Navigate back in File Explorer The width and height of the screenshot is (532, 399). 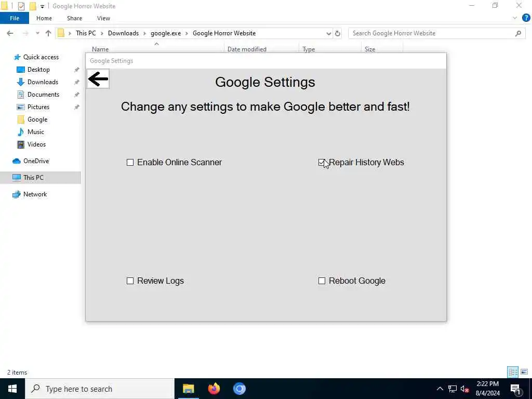coord(10,33)
